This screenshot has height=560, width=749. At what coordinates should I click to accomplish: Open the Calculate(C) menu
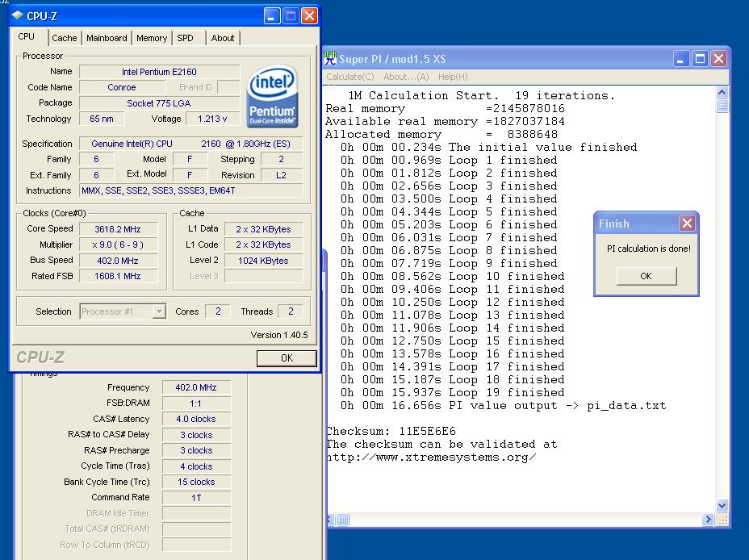(350, 77)
